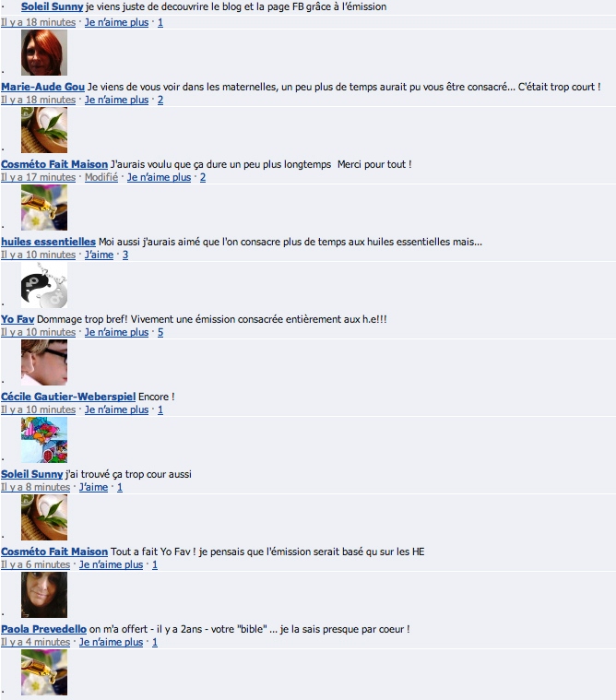Click the huiles essentielles oil bottle avatar
616x700 pixels.
tap(44, 208)
